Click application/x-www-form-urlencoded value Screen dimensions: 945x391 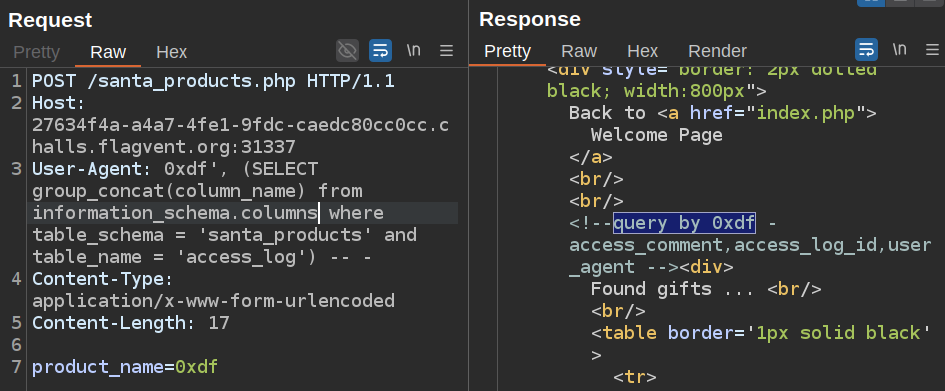coord(213,301)
